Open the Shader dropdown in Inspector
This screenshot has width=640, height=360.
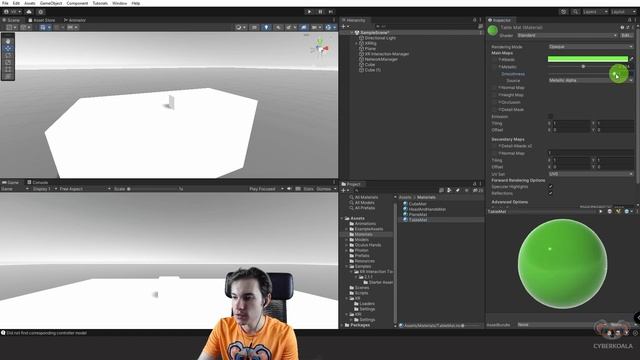[567, 36]
